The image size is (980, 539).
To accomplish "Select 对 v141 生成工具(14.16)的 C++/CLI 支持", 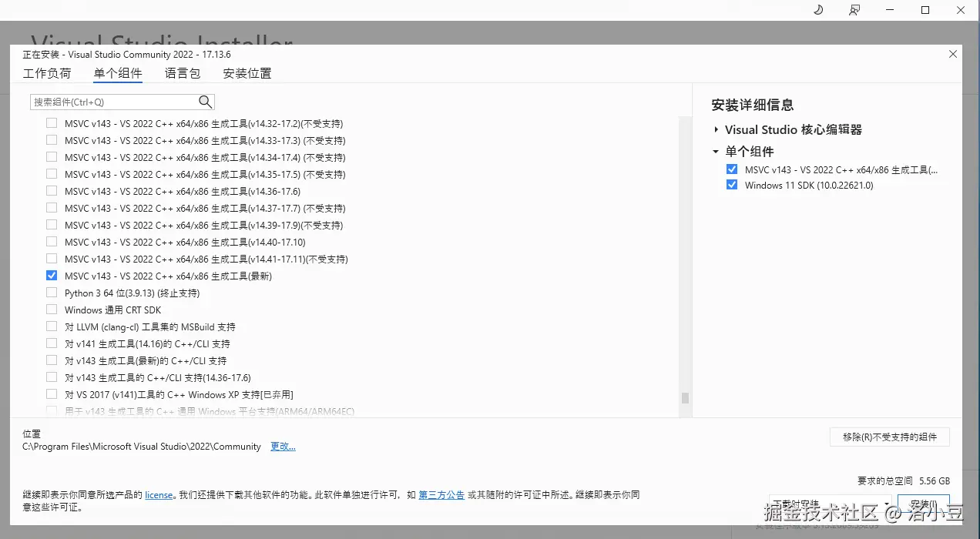I will tap(51, 343).
